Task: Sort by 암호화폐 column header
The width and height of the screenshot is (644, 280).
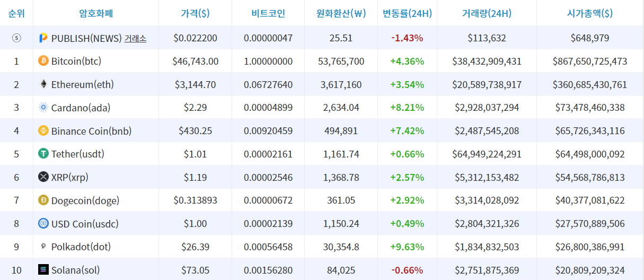Action: [x=96, y=13]
